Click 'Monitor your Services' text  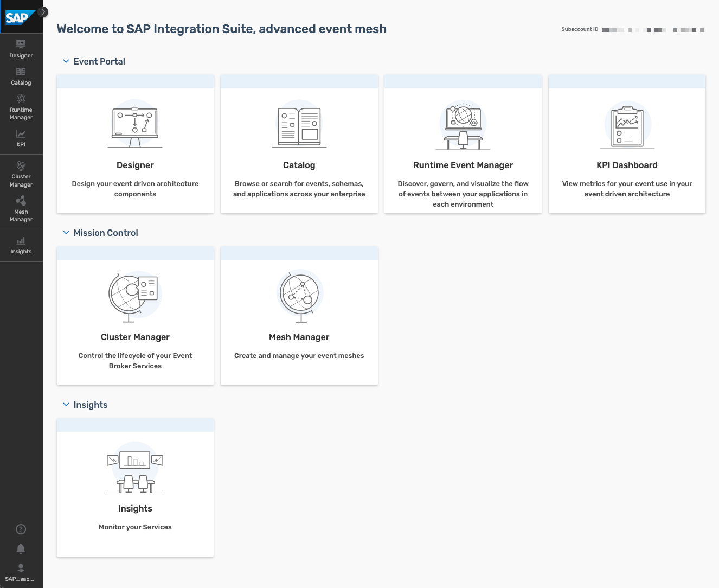point(135,527)
